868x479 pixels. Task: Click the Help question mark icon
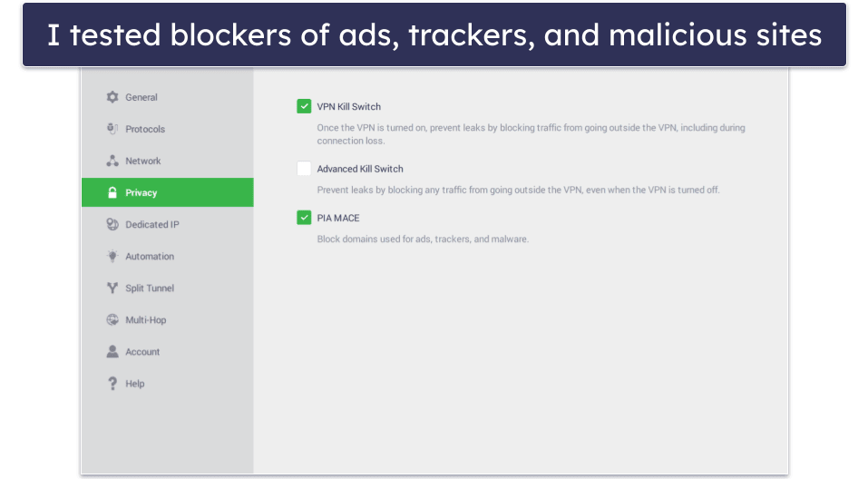click(112, 383)
